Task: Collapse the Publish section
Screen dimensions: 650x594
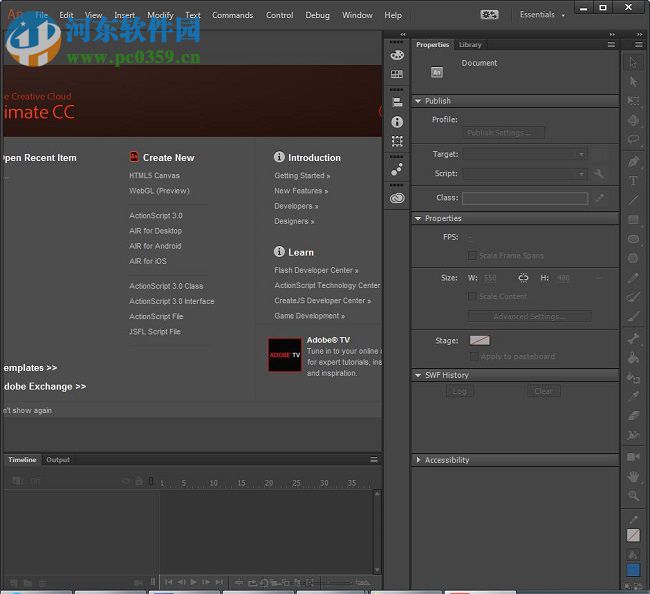Action: (418, 101)
